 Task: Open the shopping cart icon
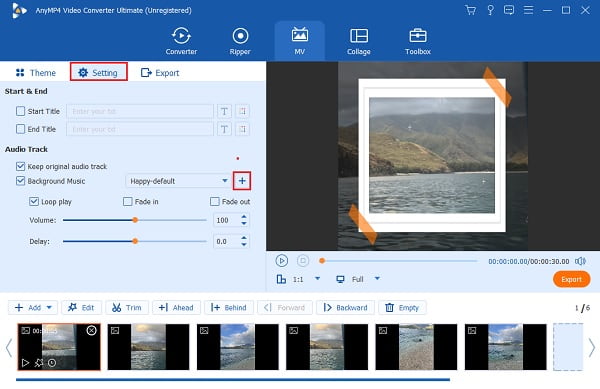470,10
